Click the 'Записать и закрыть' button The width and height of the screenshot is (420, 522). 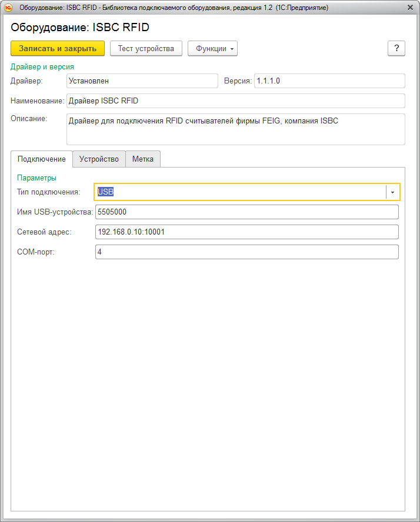click(x=58, y=48)
